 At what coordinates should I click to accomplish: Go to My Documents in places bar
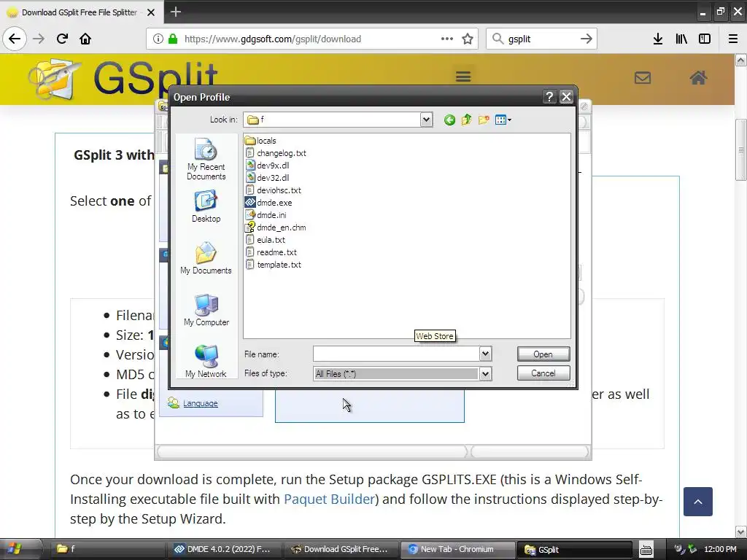coord(206,258)
